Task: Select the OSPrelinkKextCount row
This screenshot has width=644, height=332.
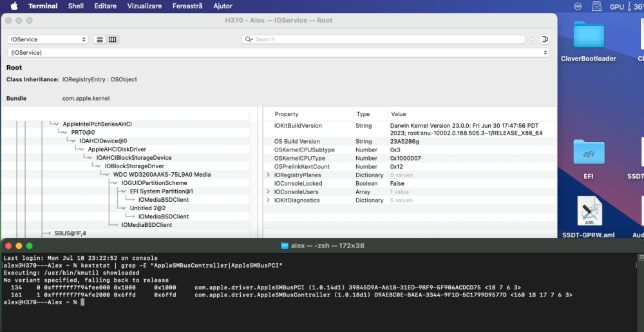Action: 410,167
